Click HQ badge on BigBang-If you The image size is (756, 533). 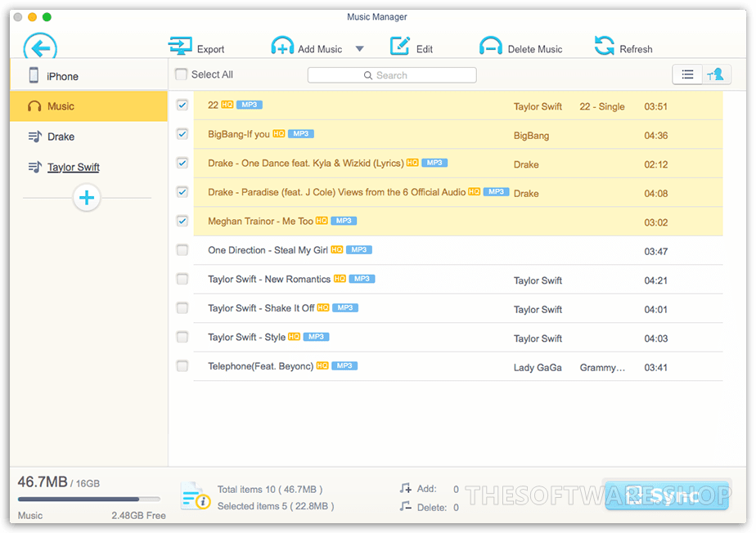click(x=279, y=133)
